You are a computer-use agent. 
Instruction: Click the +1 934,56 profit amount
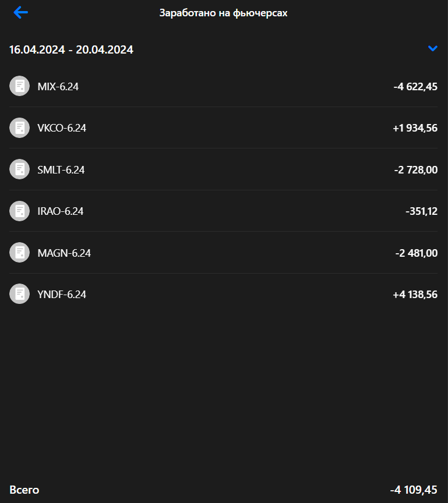click(x=415, y=128)
